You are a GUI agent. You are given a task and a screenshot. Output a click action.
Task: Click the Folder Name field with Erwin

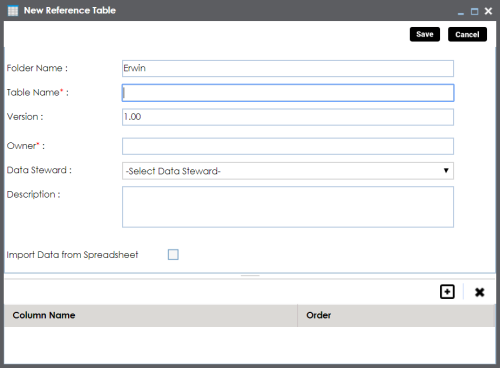point(288,68)
